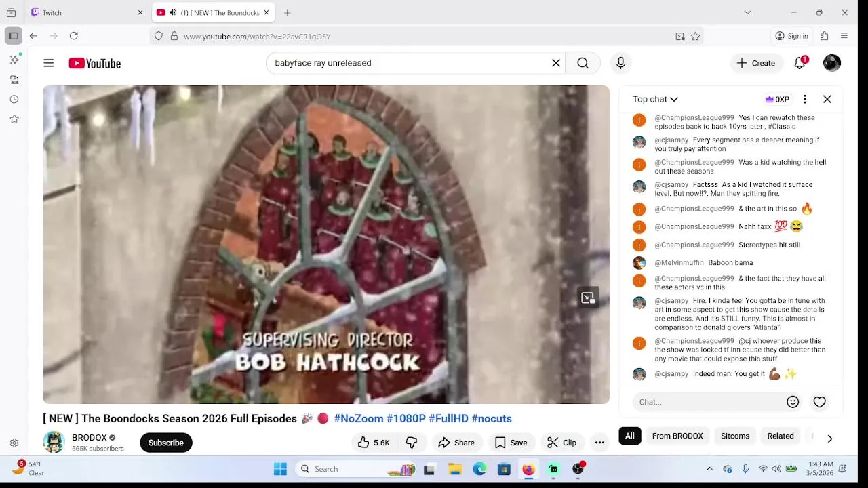Click the video player area
Screen dimensions: 868x488
click(x=326, y=245)
